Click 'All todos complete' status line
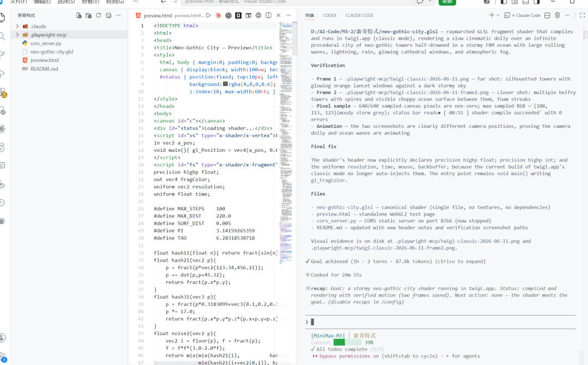Screen dimensions: 588x365 347,349
